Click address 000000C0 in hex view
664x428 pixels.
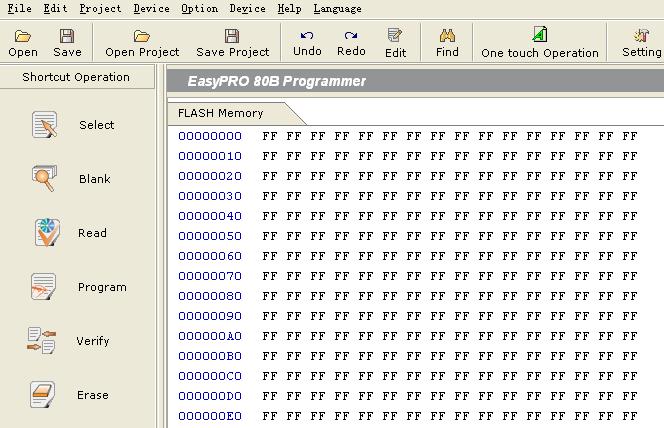coord(210,376)
